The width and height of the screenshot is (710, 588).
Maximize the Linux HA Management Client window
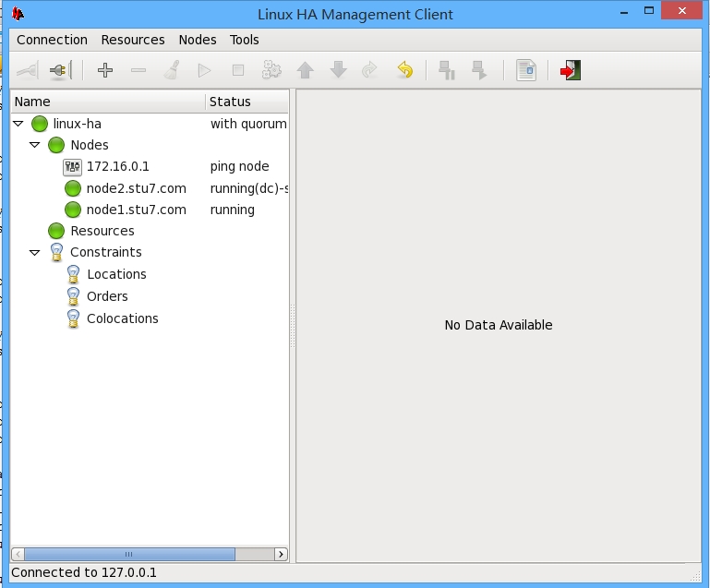pyautogui.click(x=649, y=11)
